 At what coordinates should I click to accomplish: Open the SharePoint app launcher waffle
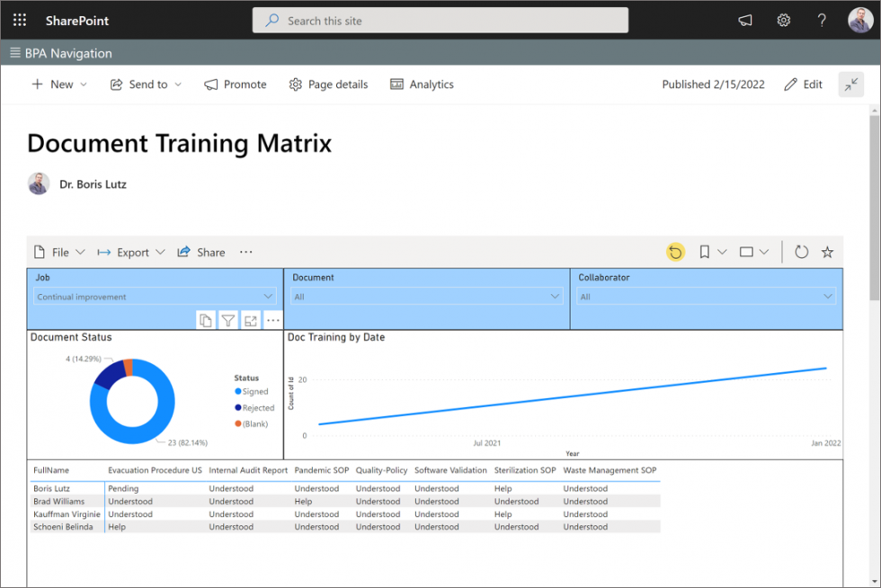coord(19,19)
